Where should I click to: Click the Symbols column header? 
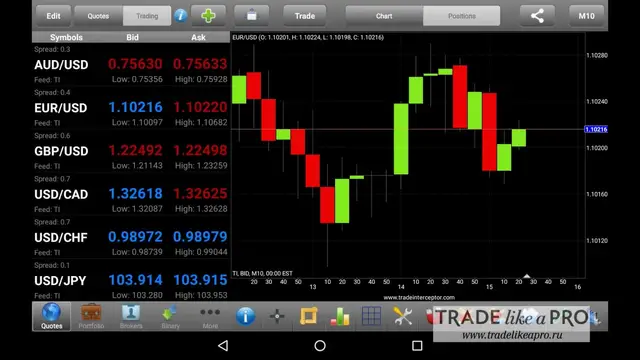coord(66,37)
